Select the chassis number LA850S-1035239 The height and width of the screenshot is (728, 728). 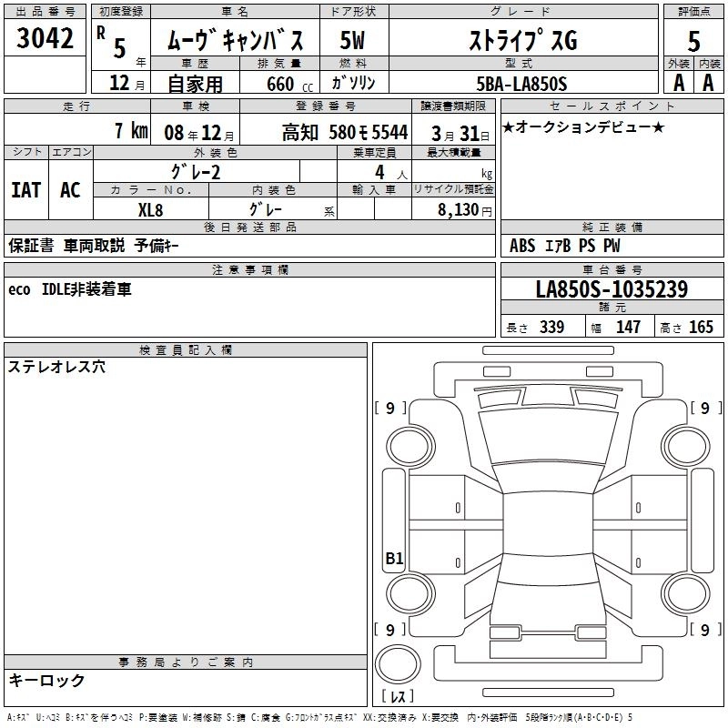pos(612,290)
